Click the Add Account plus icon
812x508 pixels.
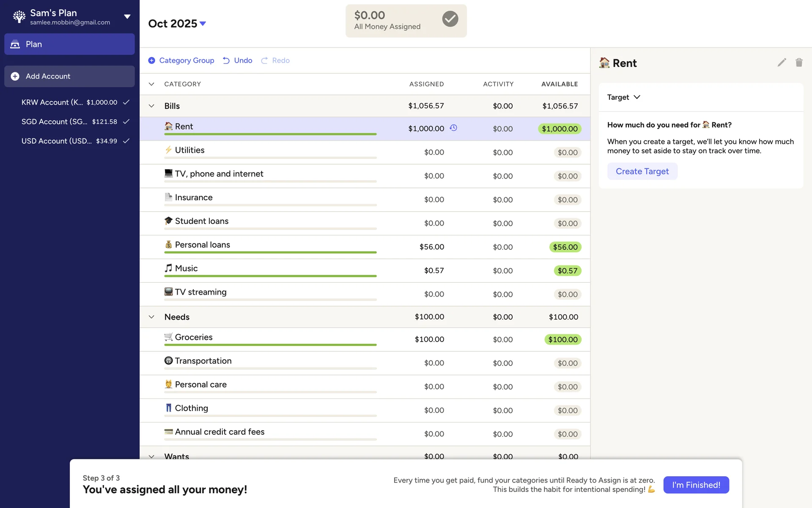pyautogui.click(x=15, y=76)
